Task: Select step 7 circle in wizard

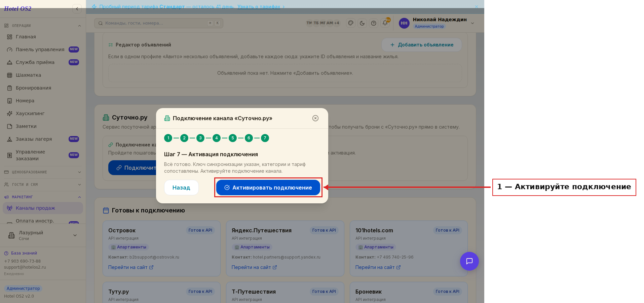Action: click(265, 138)
